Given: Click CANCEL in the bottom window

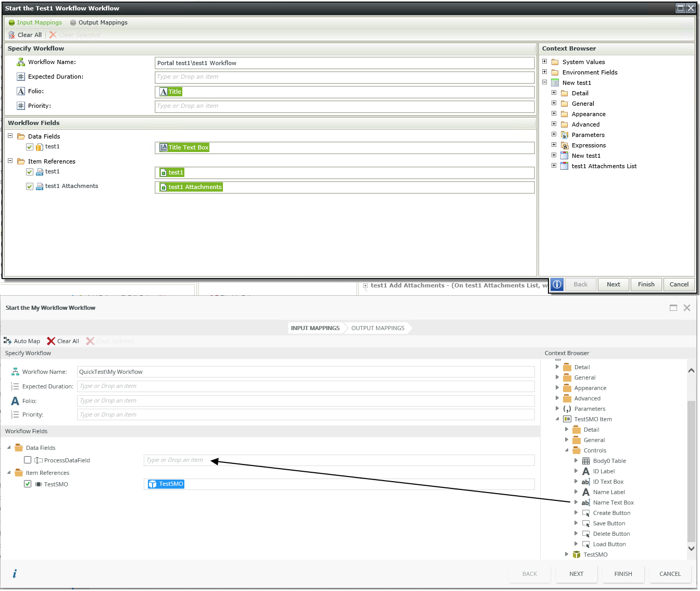Looking at the screenshot, I should (x=670, y=574).
